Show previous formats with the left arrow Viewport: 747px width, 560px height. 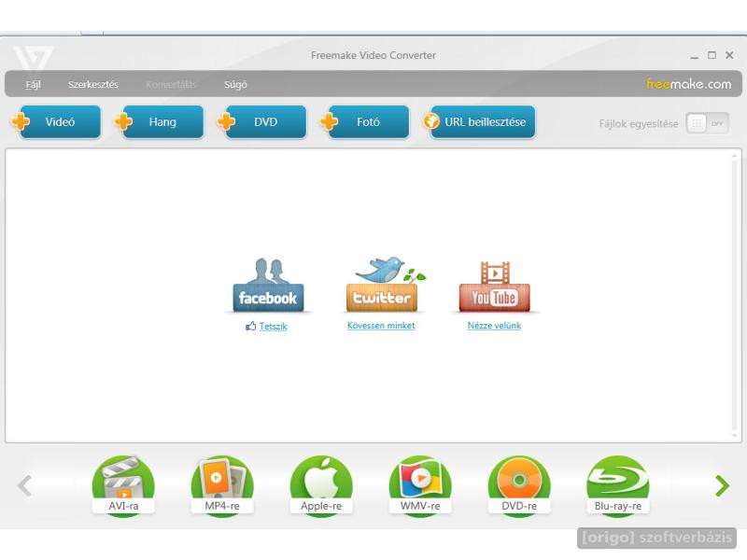pyautogui.click(x=25, y=485)
